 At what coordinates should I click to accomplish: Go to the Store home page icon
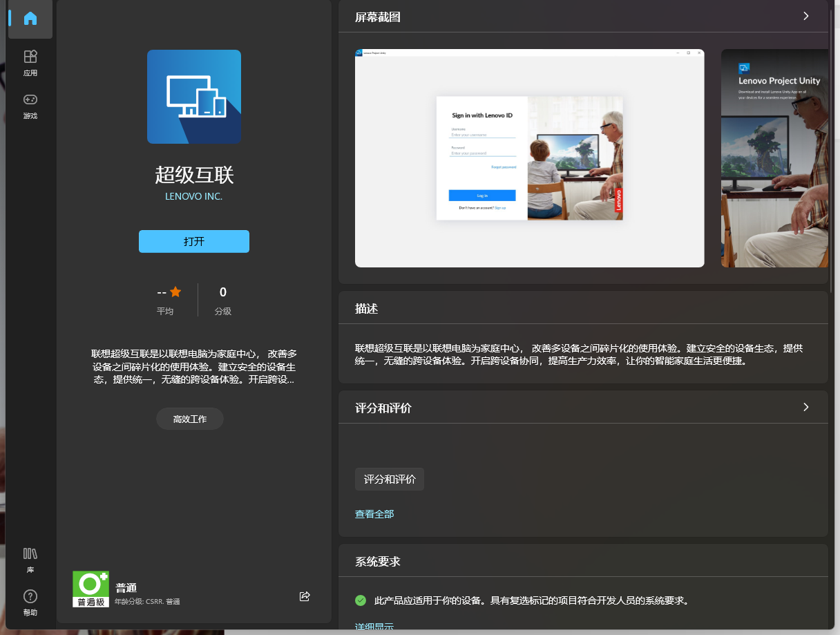pos(30,19)
